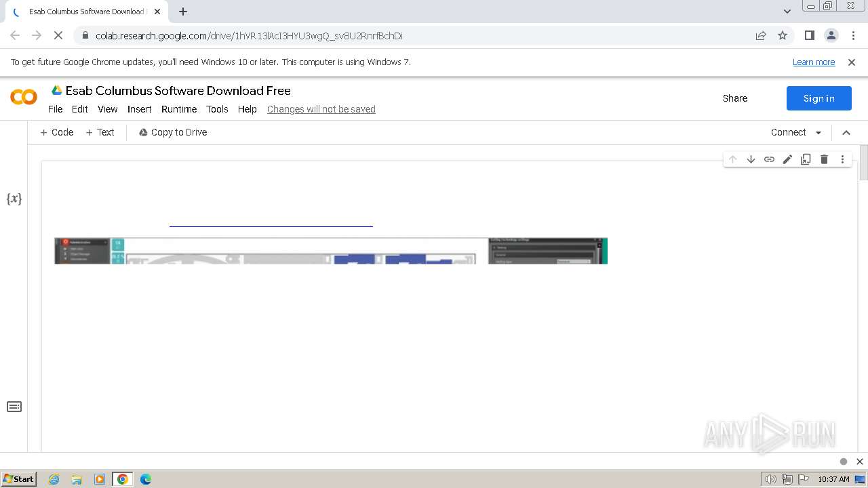Viewport: 868px width, 488px height.
Task: Open new browser tab
Action: (x=183, y=12)
